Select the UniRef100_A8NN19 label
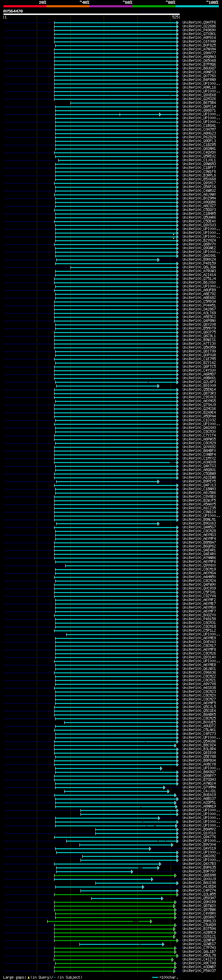This screenshot has height=980, width=222. click(x=199, y=806)
